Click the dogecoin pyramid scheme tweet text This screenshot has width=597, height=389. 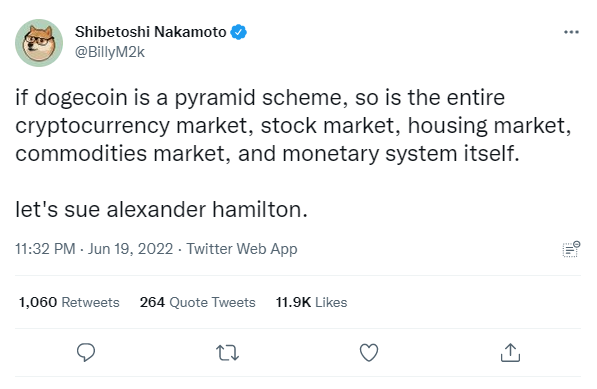pyautogui.click(x=293, y=126)
